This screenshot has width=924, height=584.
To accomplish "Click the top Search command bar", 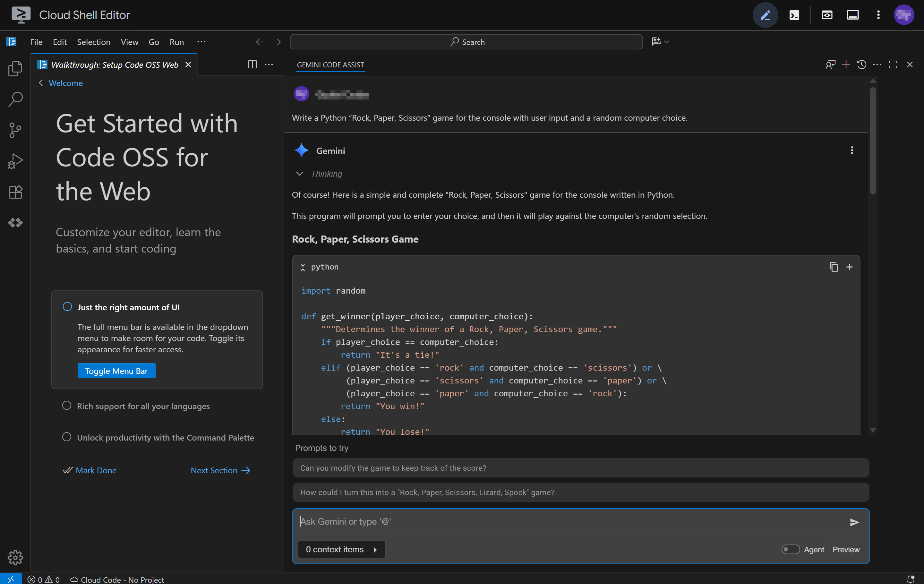I will click(466, 42).
